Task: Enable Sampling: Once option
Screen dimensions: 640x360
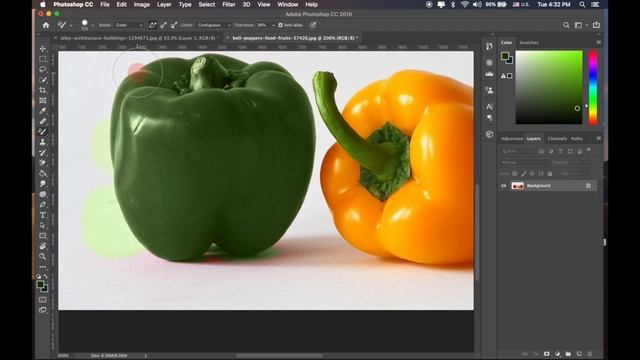Action: click(x=163, y=25)
